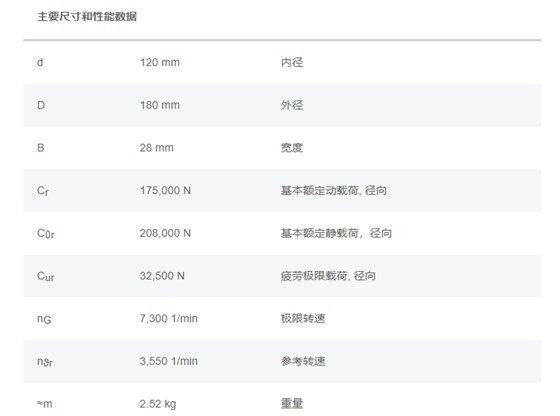Viewport: 560px width, 416px height.
Task: Click the 外径 label
Action: [292, 105]
